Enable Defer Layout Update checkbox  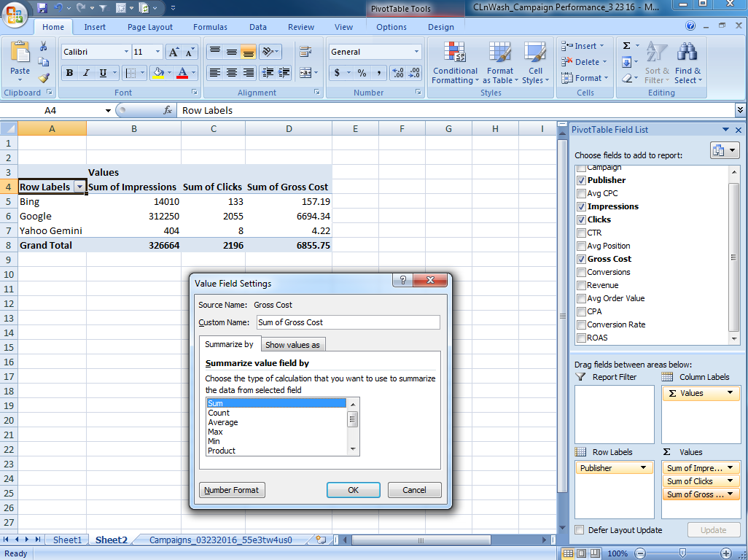coord(579,530)
